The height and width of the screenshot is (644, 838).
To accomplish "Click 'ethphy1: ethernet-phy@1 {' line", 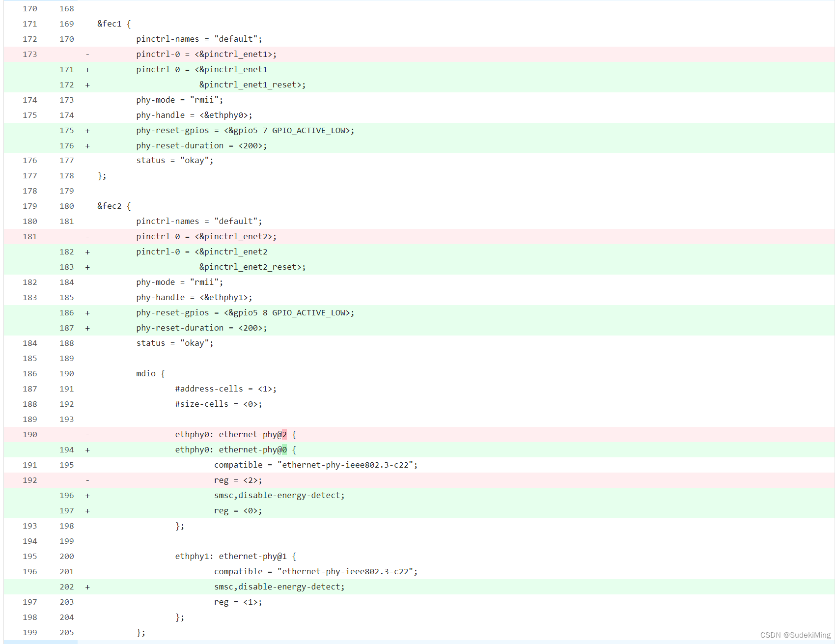I will tap(419, 556).
